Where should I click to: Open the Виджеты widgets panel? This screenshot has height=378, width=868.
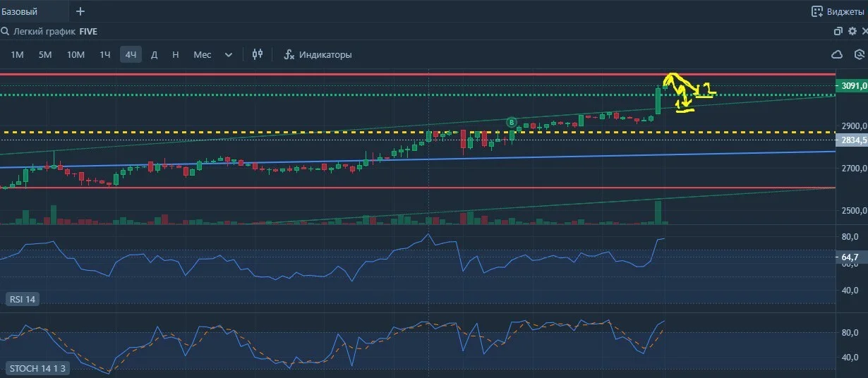[x=837, y=11]
